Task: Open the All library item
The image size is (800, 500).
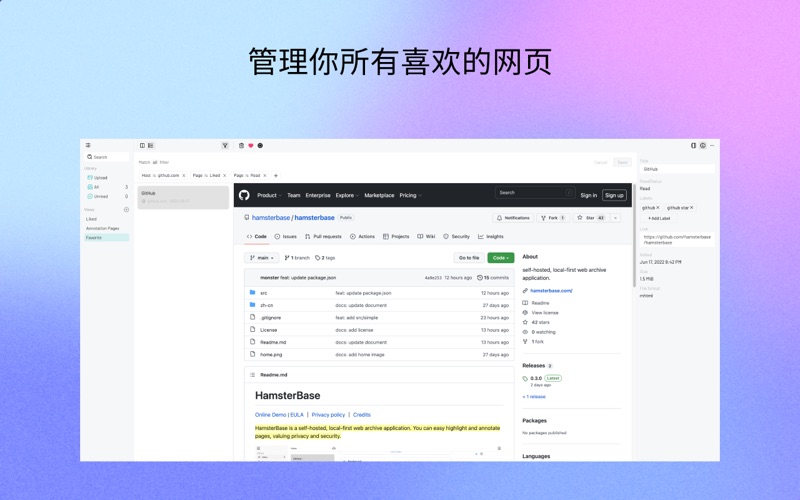Action: coord(107,187)
